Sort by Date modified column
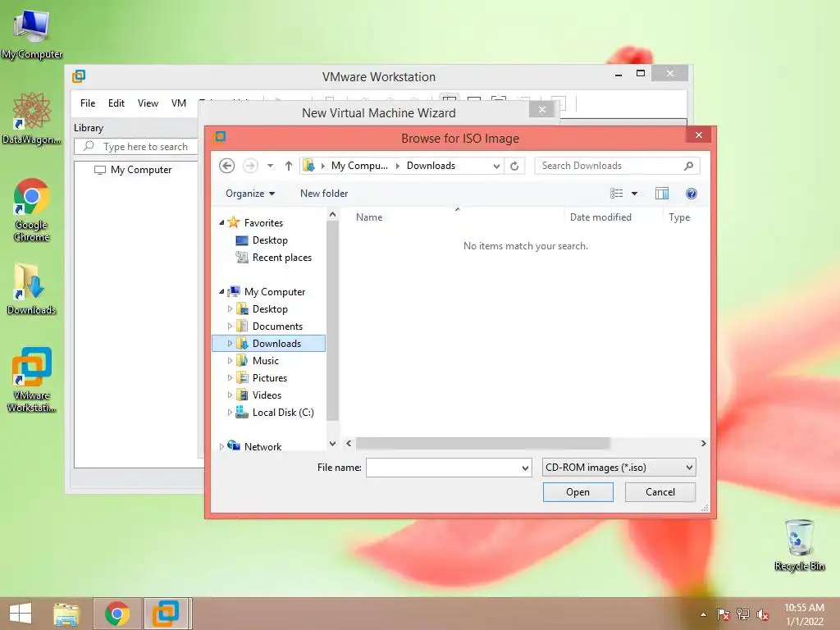Viewport: 840px width, 630px height. [x=600, y=217]
